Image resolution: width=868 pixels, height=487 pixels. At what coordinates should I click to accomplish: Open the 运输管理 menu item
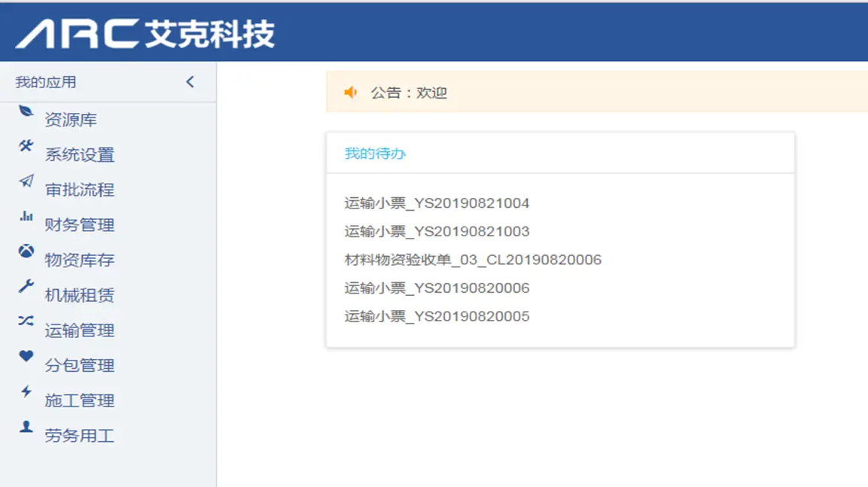[79, 330]
